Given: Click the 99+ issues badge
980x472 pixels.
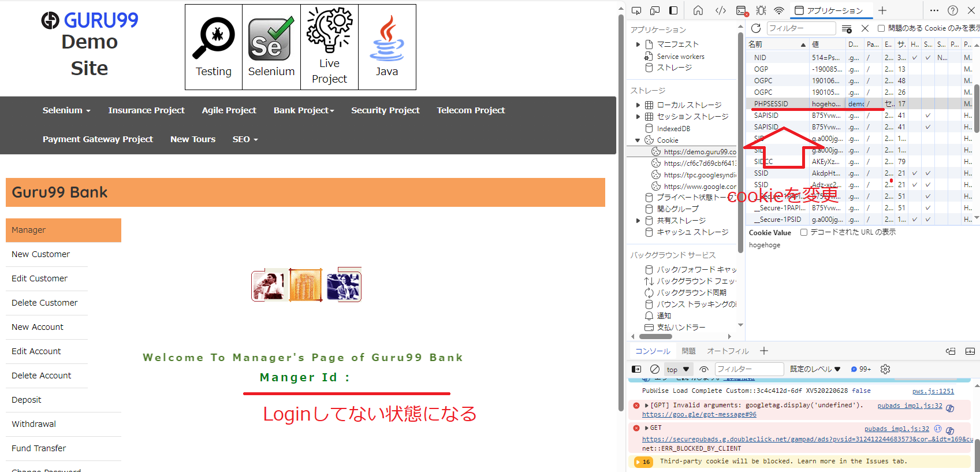Looking at the screenshot, I should coord(861,369).
